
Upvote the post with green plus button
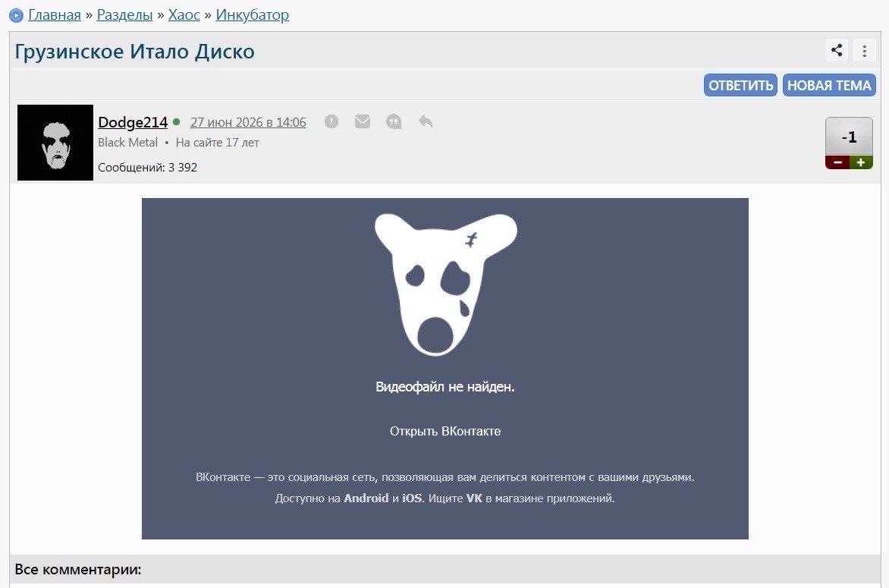click(x=861, y=162)
